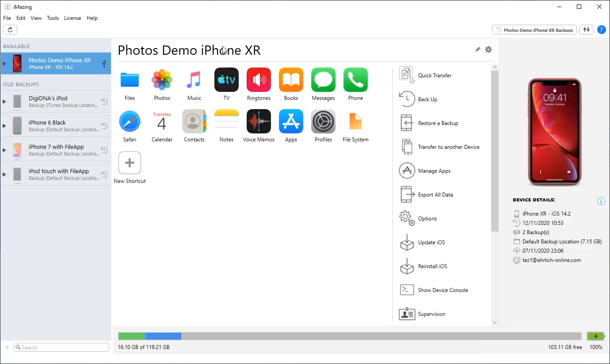Expand Photos Demo iPhone XR tree arrow

4,64
